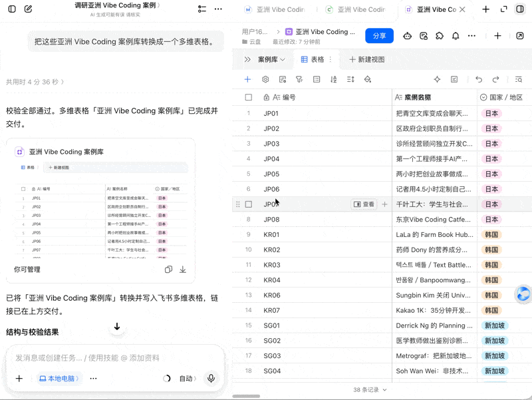Open the 自动 mode selector
Viewport: 532px width, 400px height.
click(x=188, y=378)
